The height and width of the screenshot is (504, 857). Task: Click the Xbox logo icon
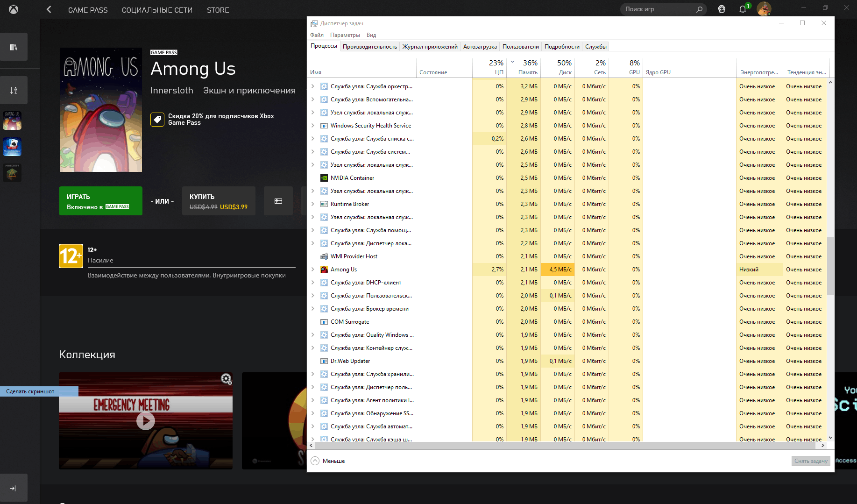(14, 9)
